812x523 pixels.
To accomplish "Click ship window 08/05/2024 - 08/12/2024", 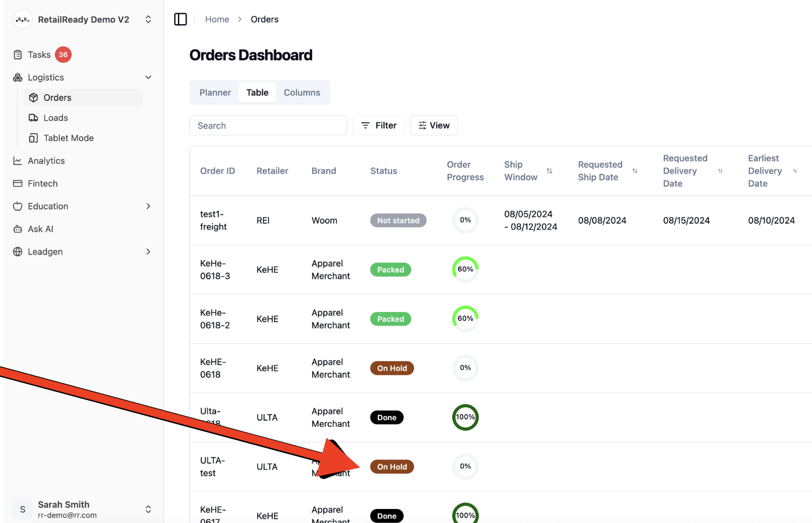I will tap(531, 221).
